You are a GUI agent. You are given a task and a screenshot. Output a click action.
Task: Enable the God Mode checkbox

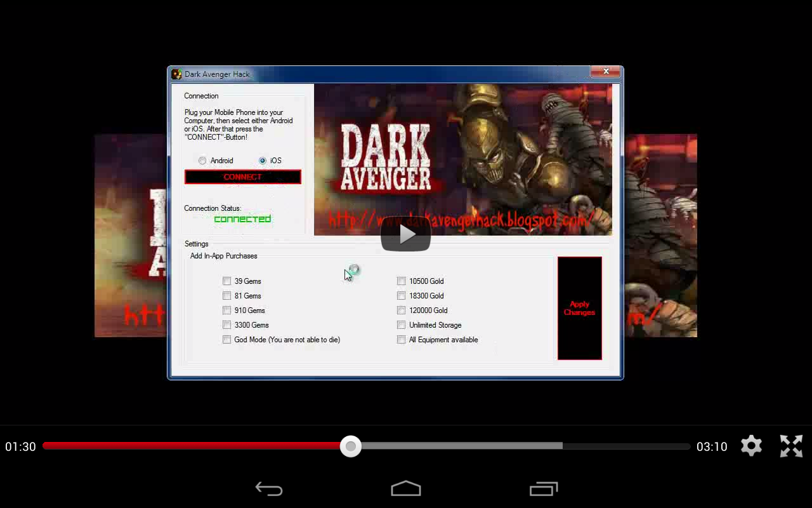(227, 339)
